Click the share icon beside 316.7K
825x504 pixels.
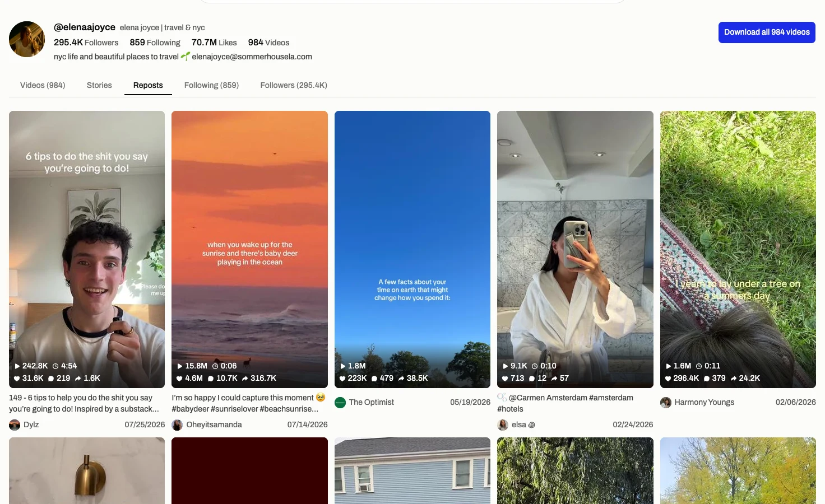point(245,379)
